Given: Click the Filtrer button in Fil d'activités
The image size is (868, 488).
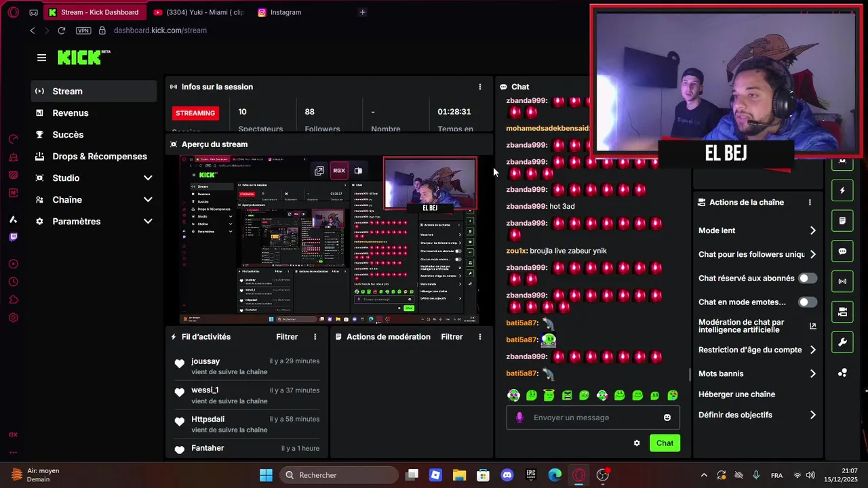Looking at the screenshot, I should (287, 337).
